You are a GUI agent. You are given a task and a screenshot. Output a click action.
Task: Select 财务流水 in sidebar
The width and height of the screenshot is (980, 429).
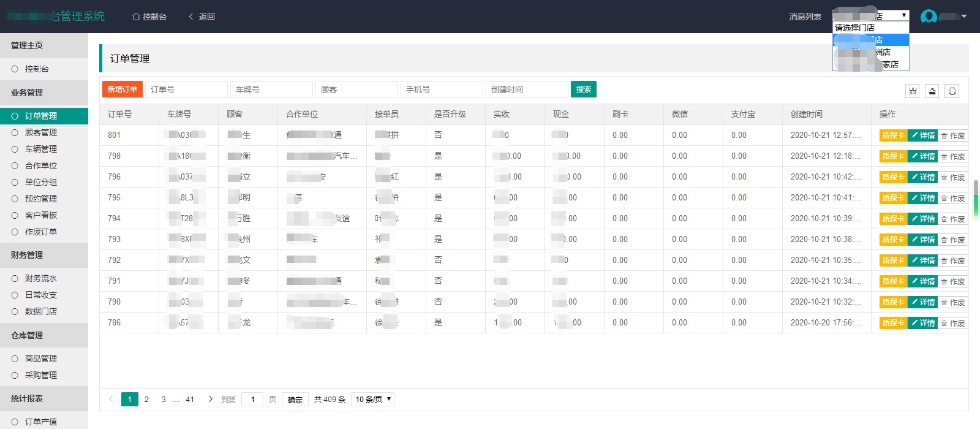click(x=40, y=278)
